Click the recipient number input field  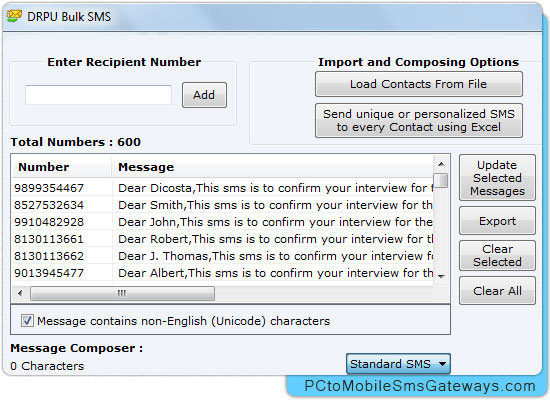click(98, 95)
